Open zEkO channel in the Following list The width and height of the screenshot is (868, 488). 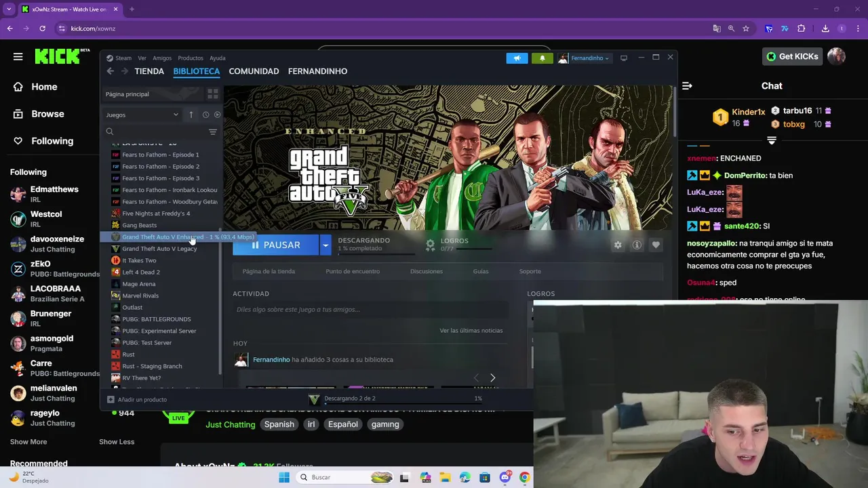click(54, 268)
